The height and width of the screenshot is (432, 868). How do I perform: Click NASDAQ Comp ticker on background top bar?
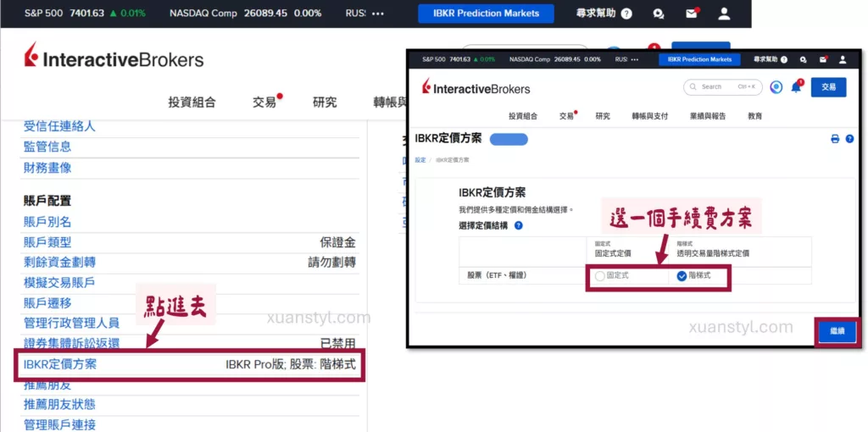tap(245, 14)
